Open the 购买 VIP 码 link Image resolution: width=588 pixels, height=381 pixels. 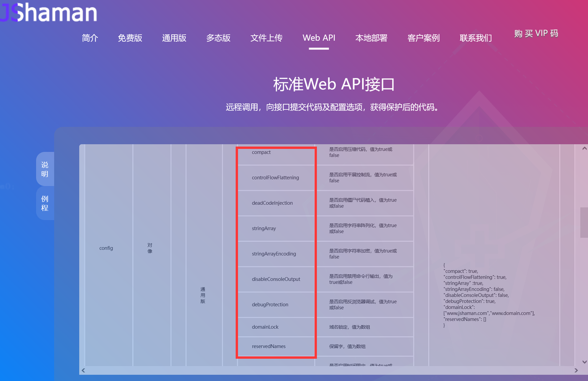pos(536,33)
